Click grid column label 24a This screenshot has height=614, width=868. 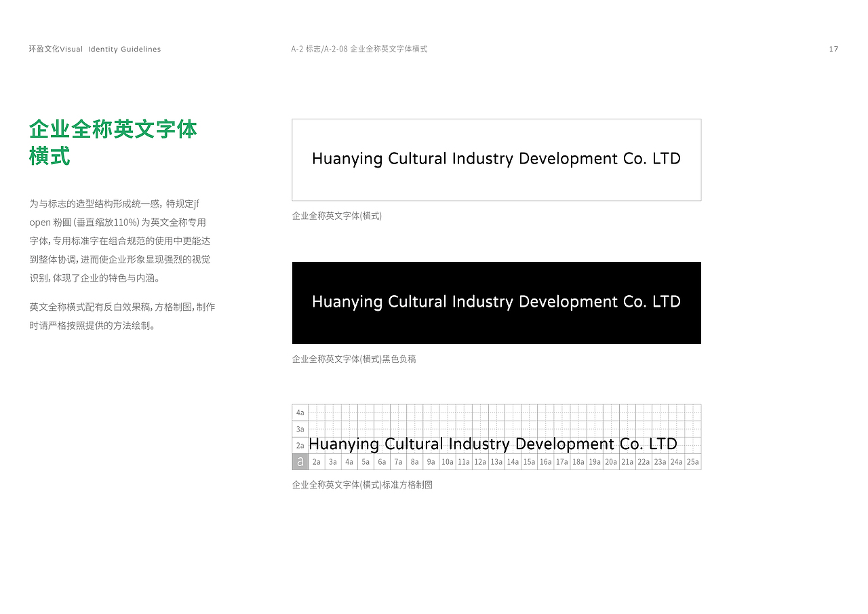676,462
